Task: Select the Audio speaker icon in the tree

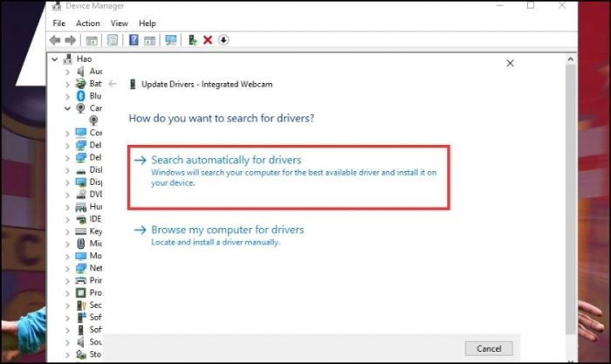Action: click(x=80, y=72)
